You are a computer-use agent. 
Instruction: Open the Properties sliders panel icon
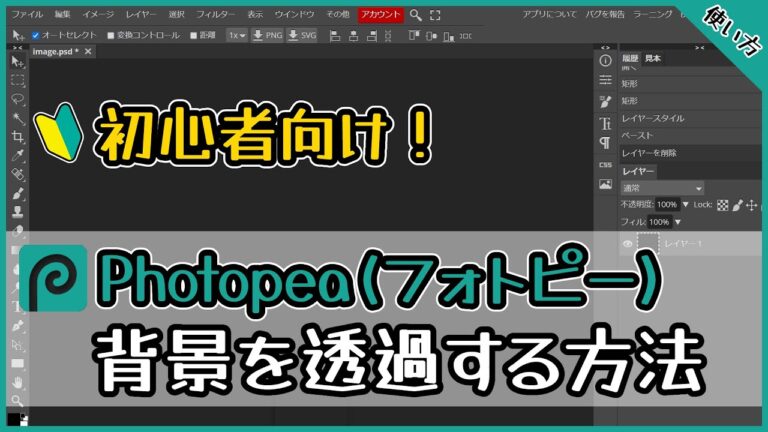pyautogui.click(x=605, y=80)
